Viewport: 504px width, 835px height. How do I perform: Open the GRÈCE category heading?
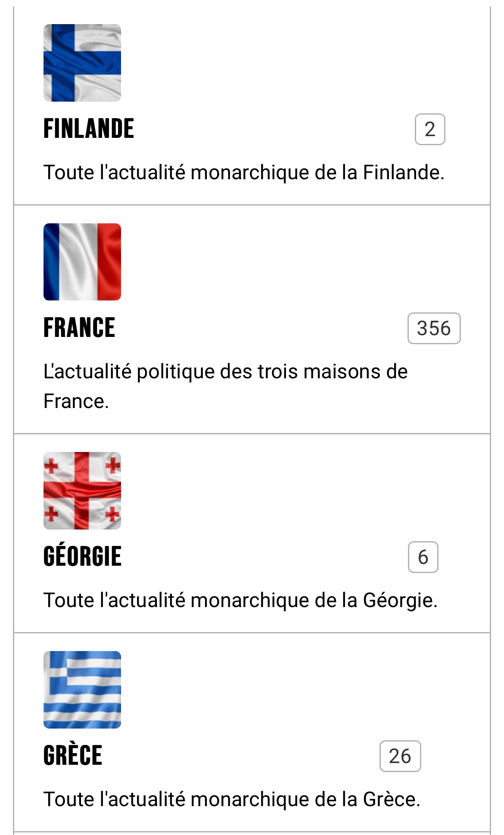(x=73, y=756)
